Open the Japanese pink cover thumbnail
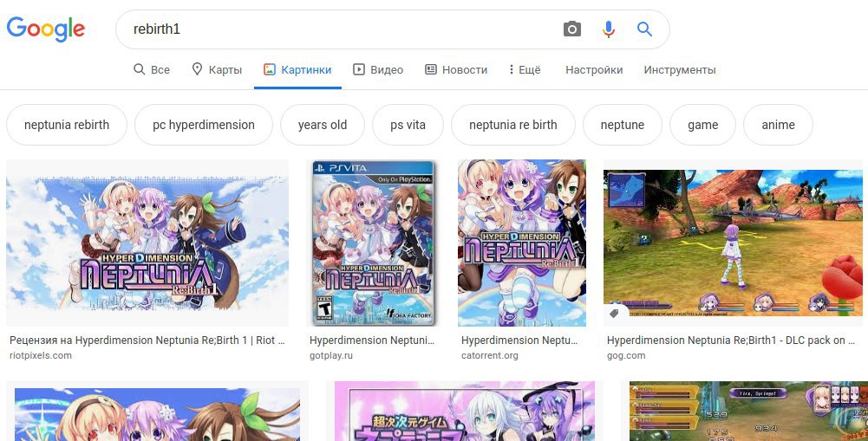Screen dimensions: 868x441 click(465, 411)
